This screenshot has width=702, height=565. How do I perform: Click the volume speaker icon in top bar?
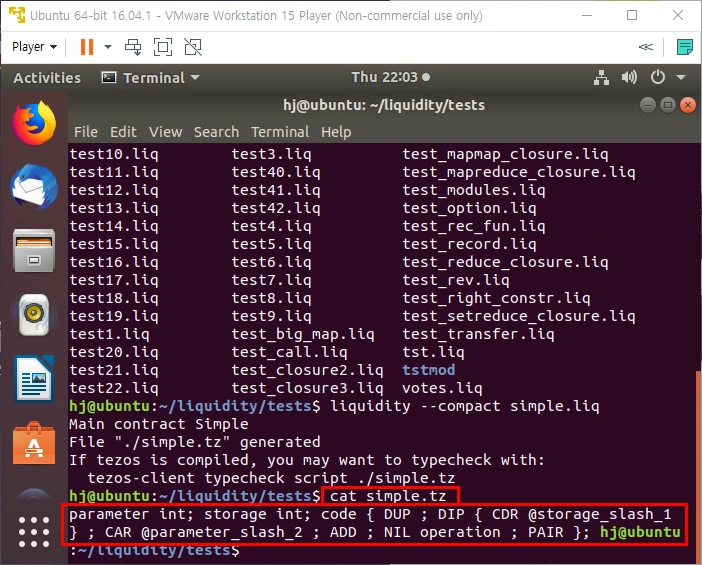pos(629,78)
